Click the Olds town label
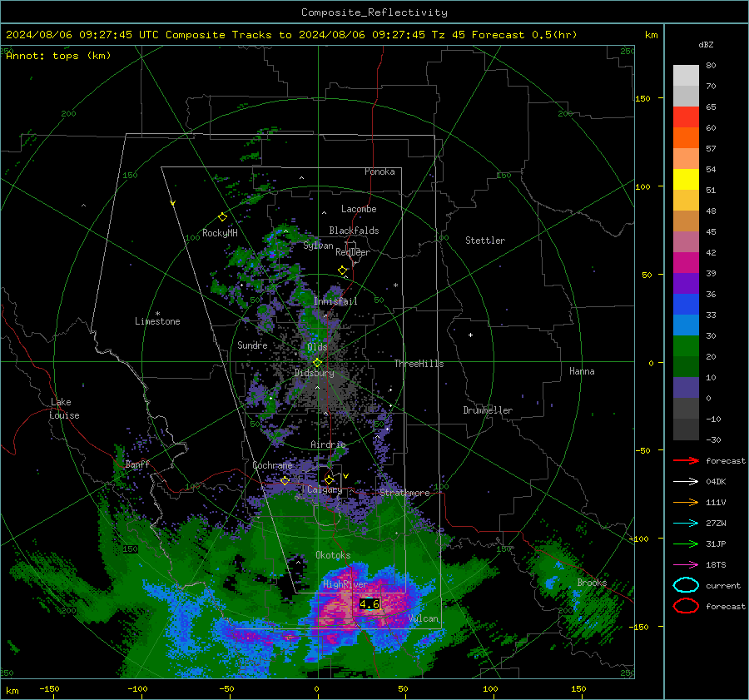Screen dimensions: 749x700 (317, 347)
